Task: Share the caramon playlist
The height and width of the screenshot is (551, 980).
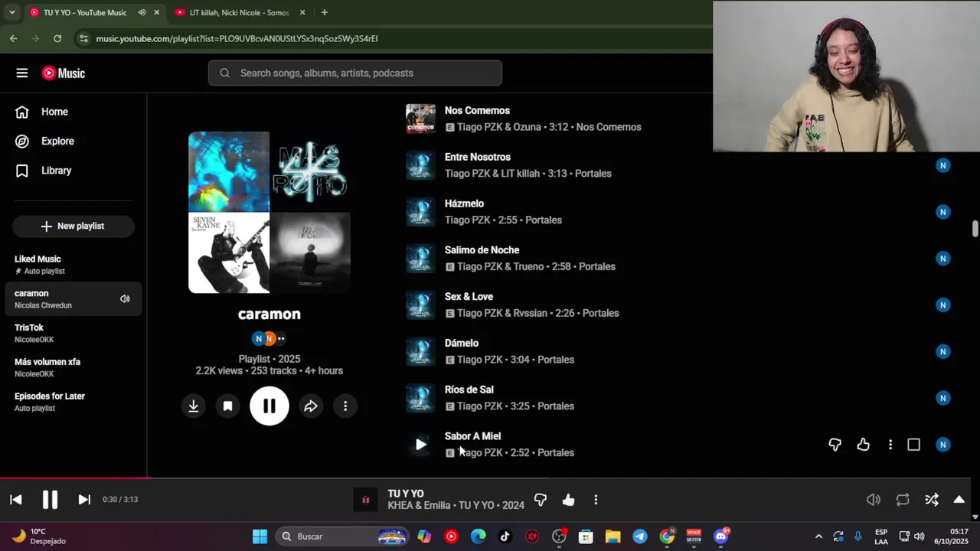Action: click(311, 406)
